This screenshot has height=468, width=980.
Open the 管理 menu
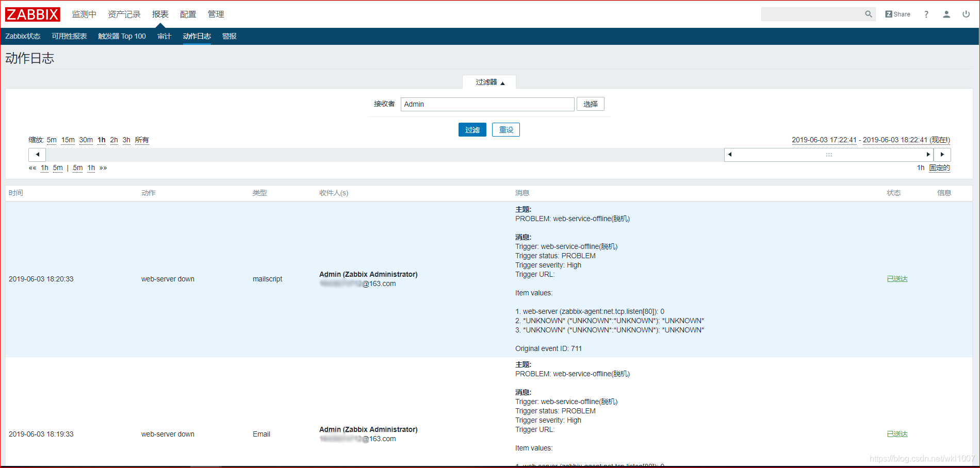[216, 14]
